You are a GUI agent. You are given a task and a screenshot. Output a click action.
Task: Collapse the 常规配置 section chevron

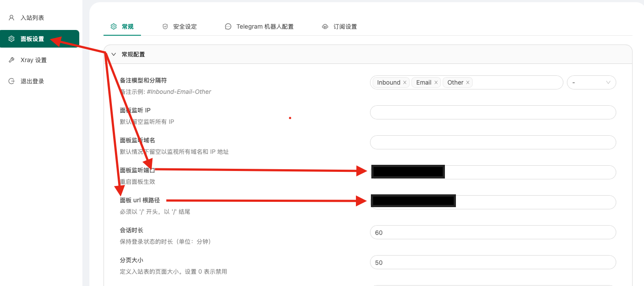click(114, 54)
